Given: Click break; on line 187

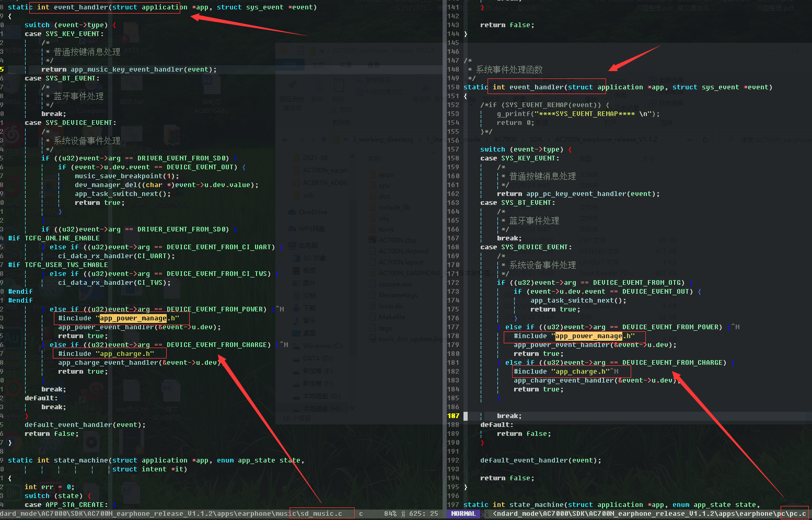Looking at the screenshot, I should point(509,416).
